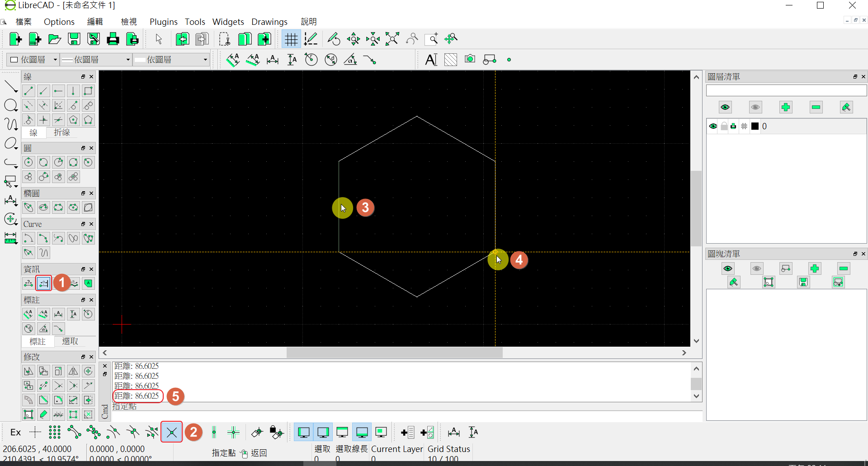
Task: Toggle visibility eye of layer 0
Action: pos(713,127)
